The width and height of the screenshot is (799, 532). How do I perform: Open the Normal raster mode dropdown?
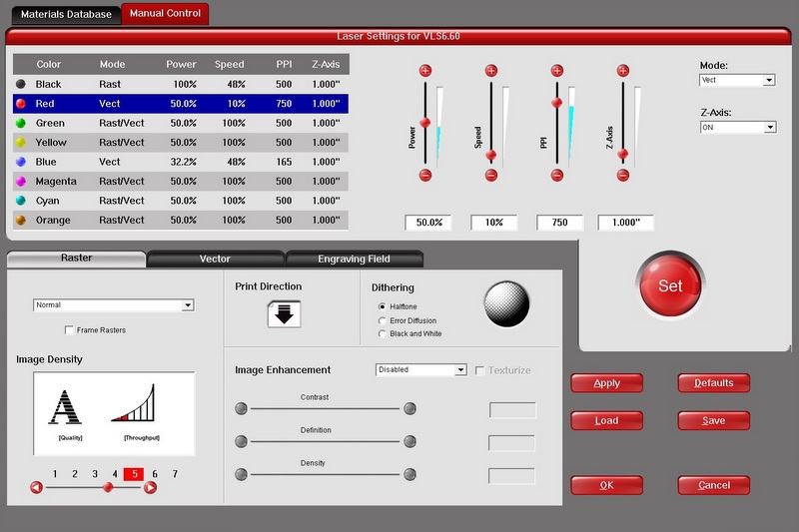pyautogui.click(x=113, y=305)
